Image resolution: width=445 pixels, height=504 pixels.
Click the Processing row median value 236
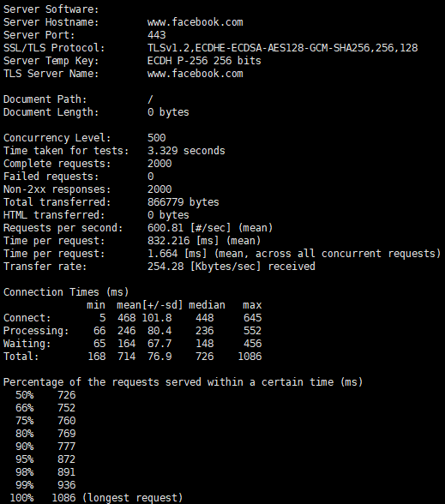pos(204,331)
